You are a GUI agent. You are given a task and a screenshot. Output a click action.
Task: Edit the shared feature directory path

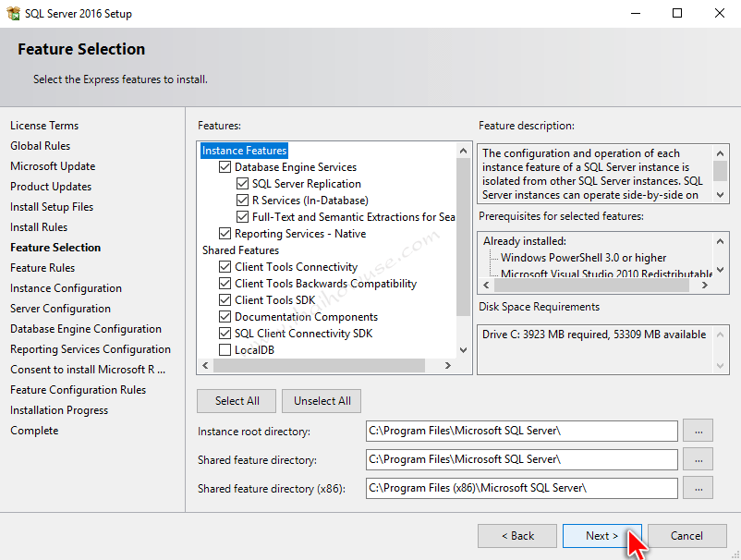coord(522,459)
